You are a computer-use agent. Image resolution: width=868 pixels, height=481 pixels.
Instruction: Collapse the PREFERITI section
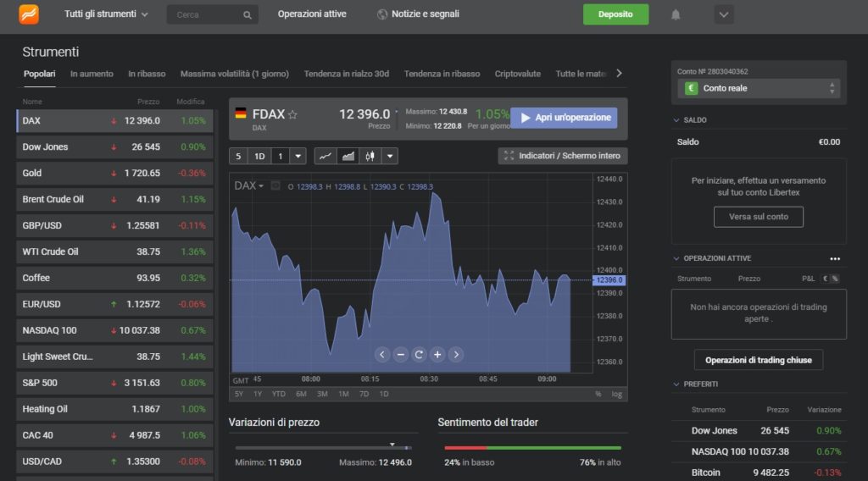pos(676,384)
